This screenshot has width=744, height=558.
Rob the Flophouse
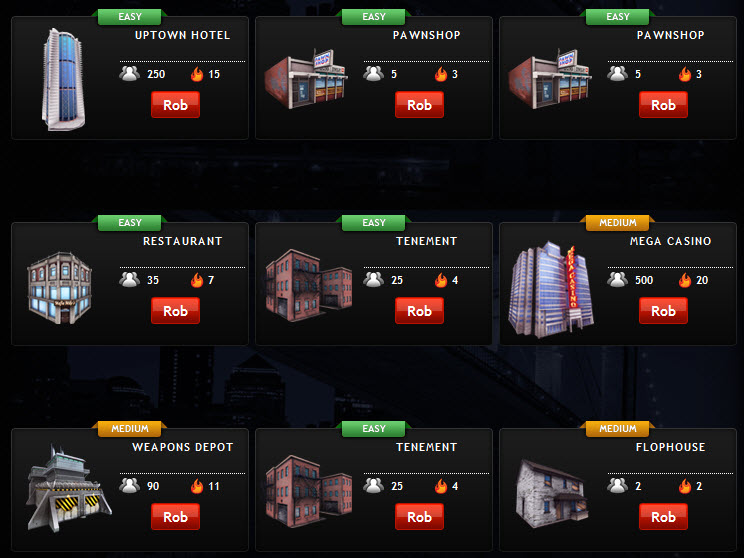(663, 516)
